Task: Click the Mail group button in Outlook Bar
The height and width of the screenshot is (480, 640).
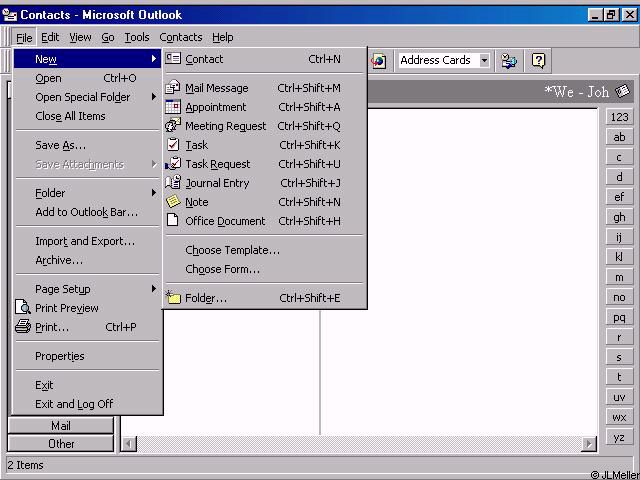Action: 60,426
